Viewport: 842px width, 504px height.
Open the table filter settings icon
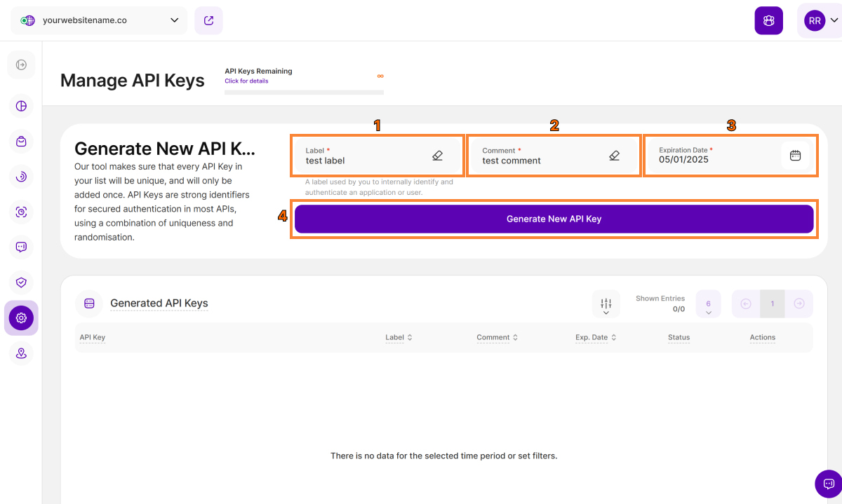pos(606,304)
